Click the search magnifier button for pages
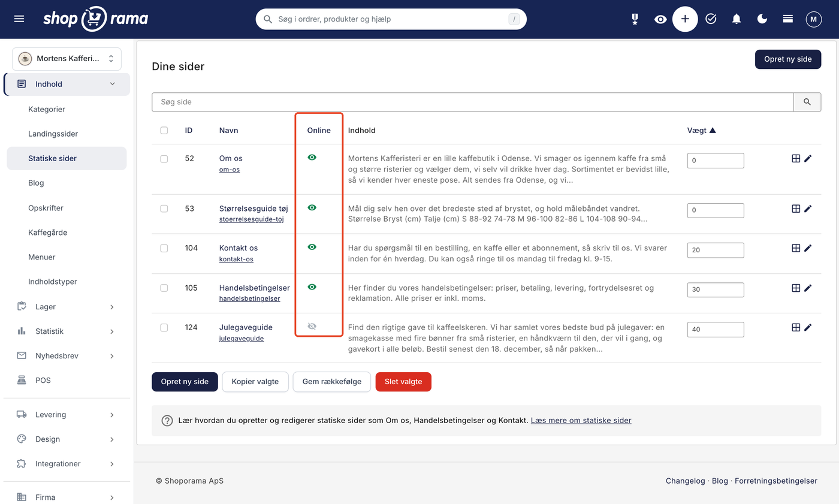The height and width of the screenshot is (504, 839). 807,102
